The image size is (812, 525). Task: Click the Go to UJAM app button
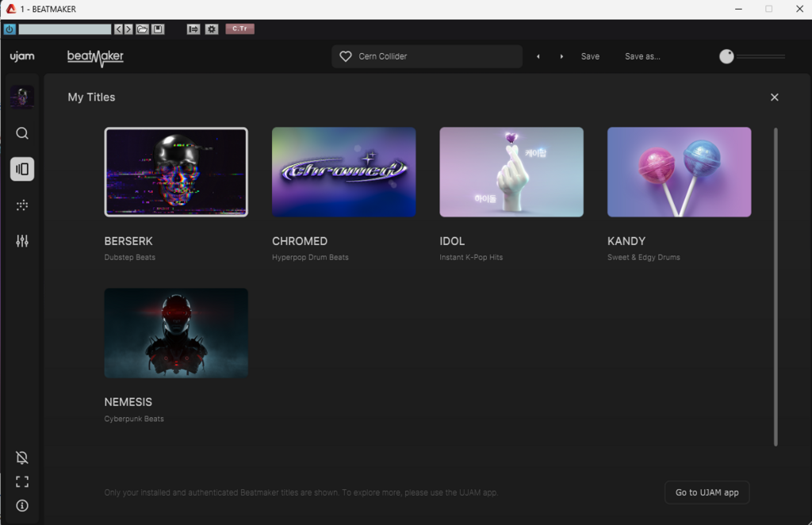707,492
